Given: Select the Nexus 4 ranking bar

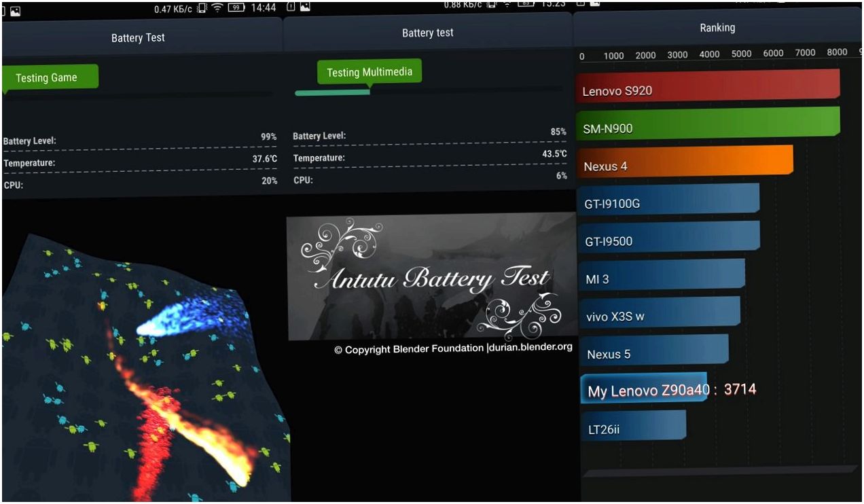Looking at the screenshot, I should (685, 163).
